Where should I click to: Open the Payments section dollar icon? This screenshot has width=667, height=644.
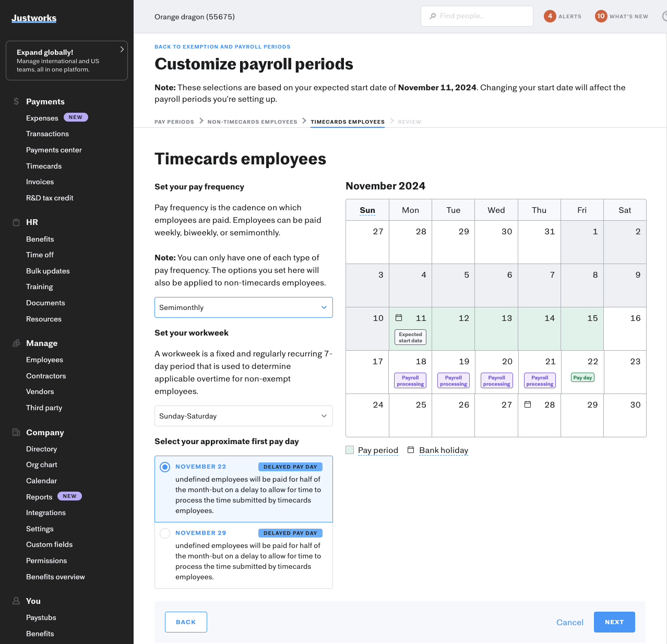(16, 101)
